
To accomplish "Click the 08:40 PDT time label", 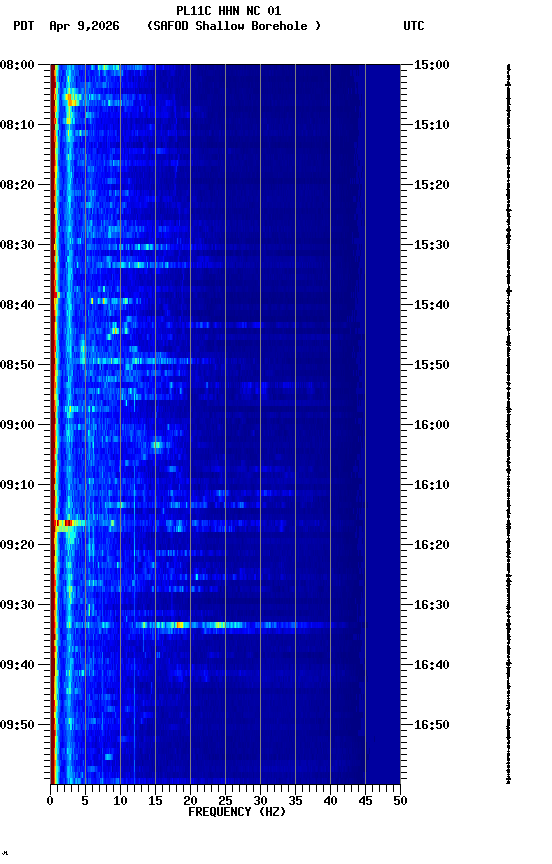I will click(17, 305).
